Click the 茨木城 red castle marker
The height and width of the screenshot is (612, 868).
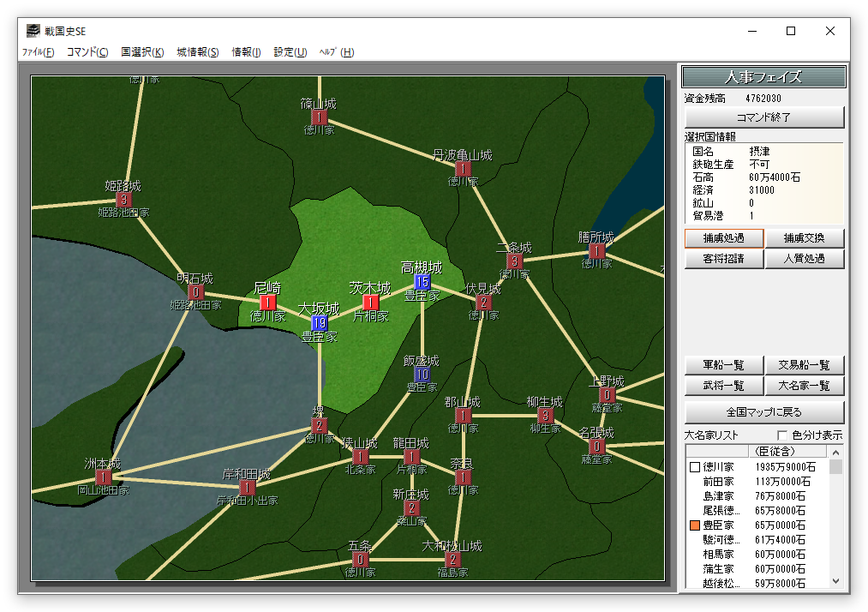(371, 303)
